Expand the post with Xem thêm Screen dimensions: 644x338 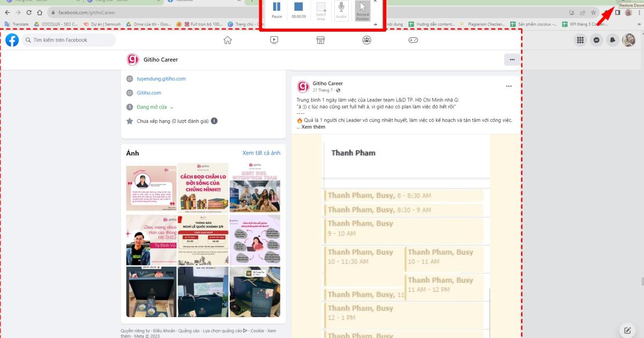(x=313, y=127)
